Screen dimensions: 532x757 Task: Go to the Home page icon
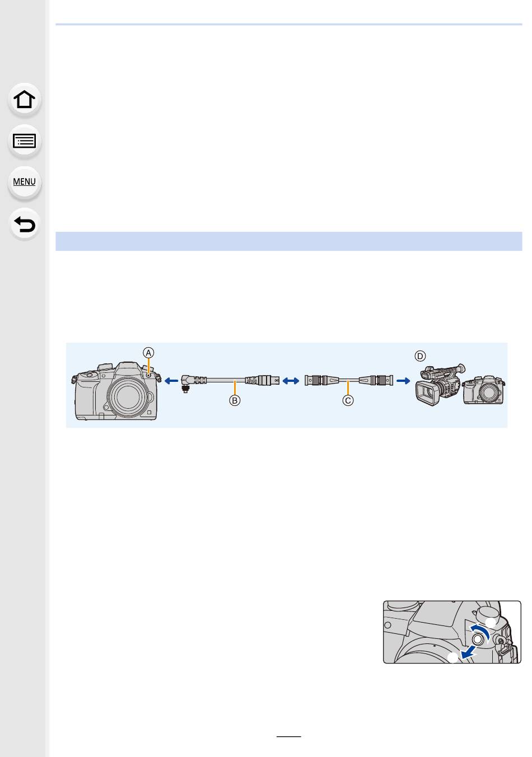(x=25, y=100)
